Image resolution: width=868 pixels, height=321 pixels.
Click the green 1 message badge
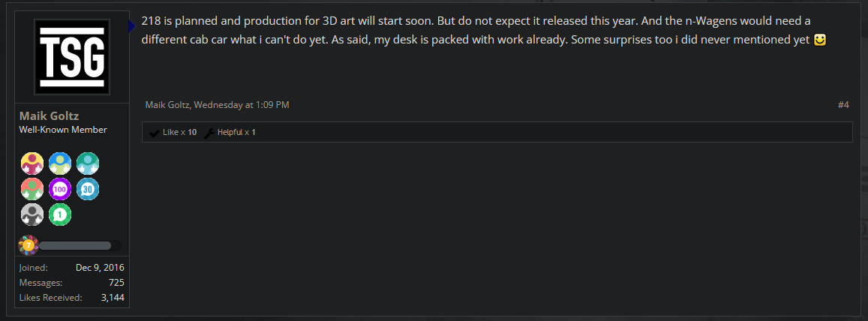[x=59, y=214]
